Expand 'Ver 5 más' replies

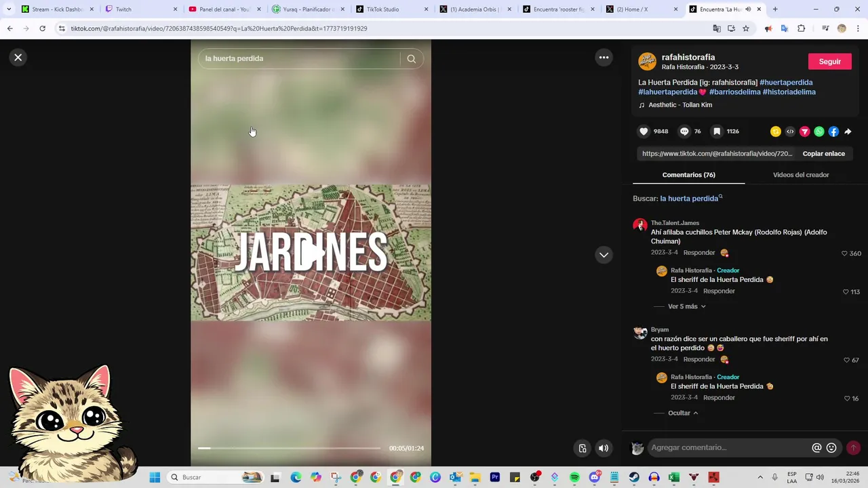coord(686,306)
